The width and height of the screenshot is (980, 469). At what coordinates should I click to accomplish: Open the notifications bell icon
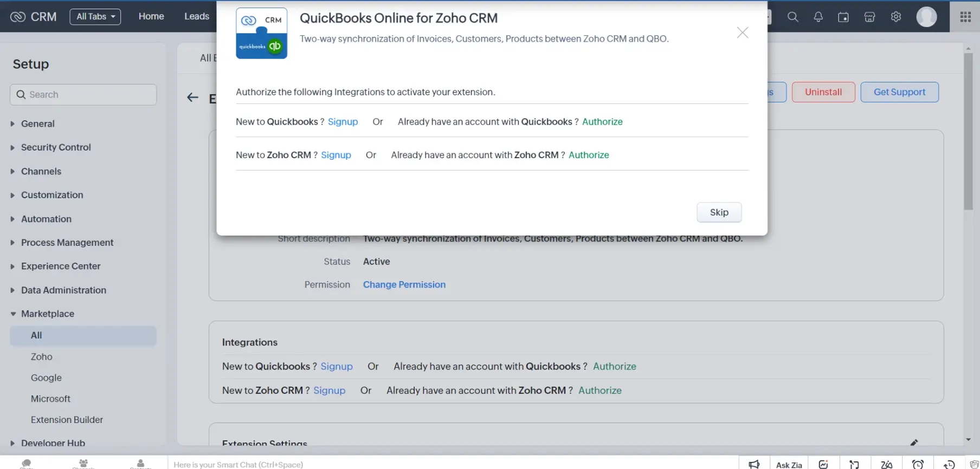coord(818,17)
